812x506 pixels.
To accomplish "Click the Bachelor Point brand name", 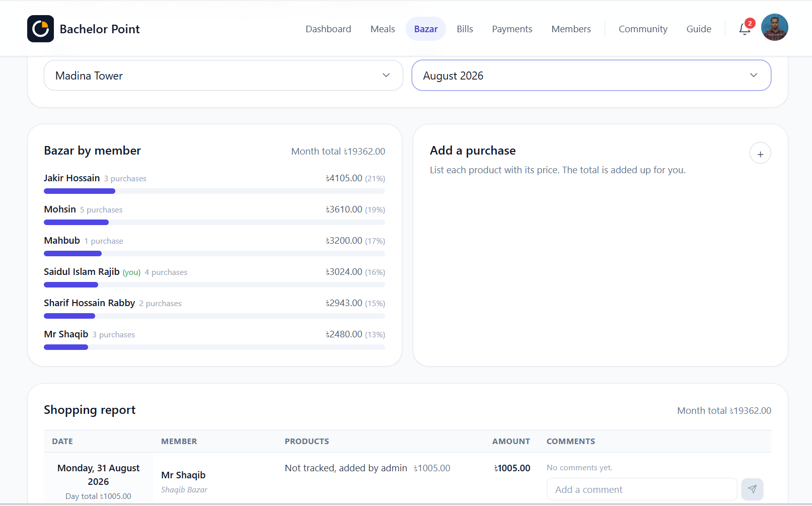I will (x=100, y=29).
